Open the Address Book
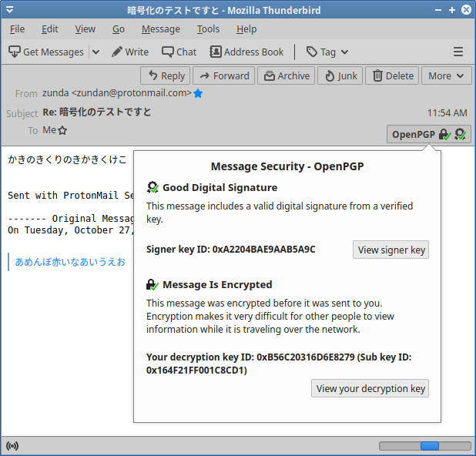This screenshot has width=476, height=456. (246, 52)
